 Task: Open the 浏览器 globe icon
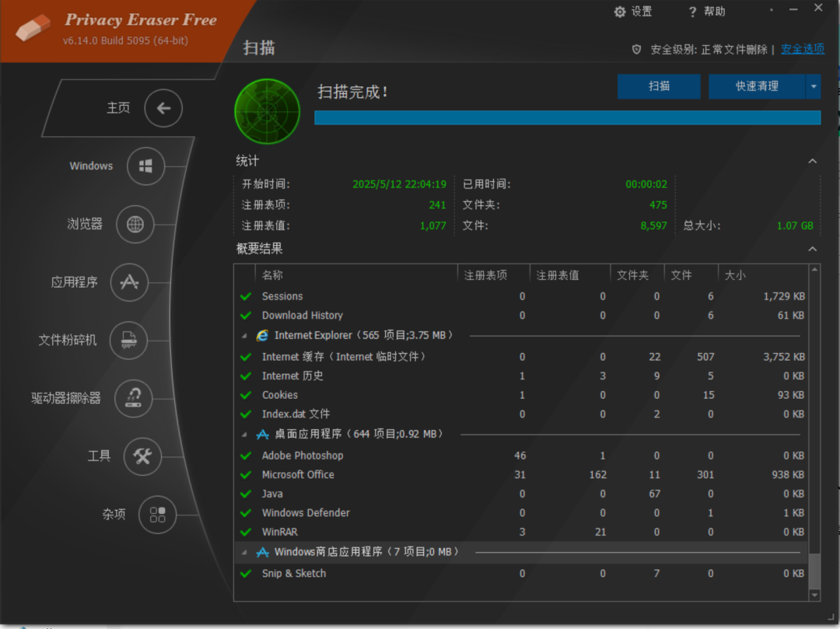135,224
